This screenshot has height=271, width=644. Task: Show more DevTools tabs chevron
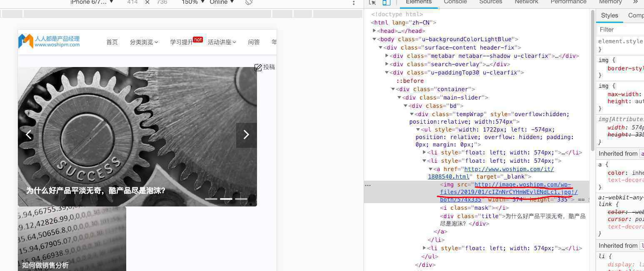coord(636,2)
